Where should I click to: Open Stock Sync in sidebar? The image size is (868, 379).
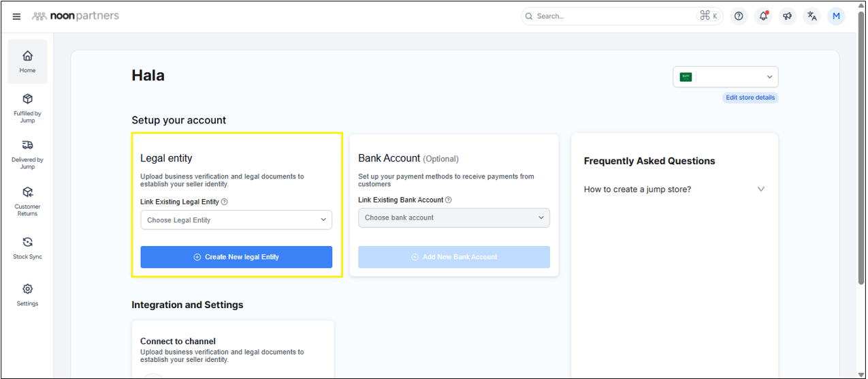28,248
